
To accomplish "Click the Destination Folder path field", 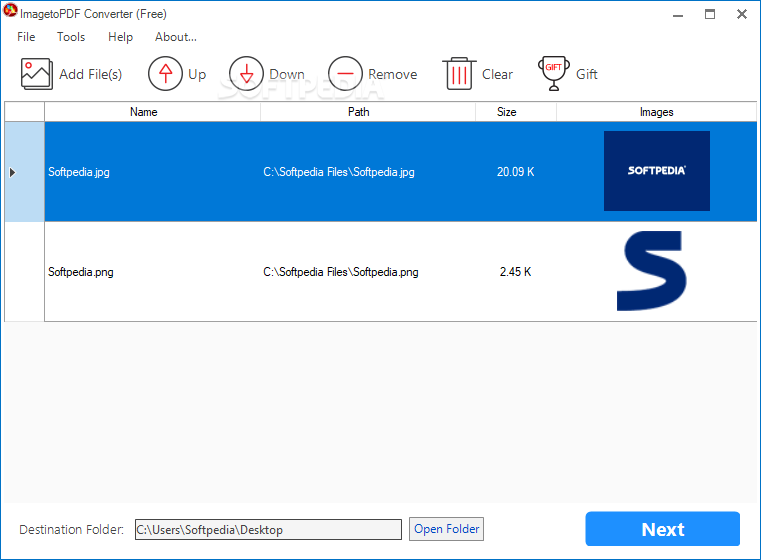I will coord(268,529).
